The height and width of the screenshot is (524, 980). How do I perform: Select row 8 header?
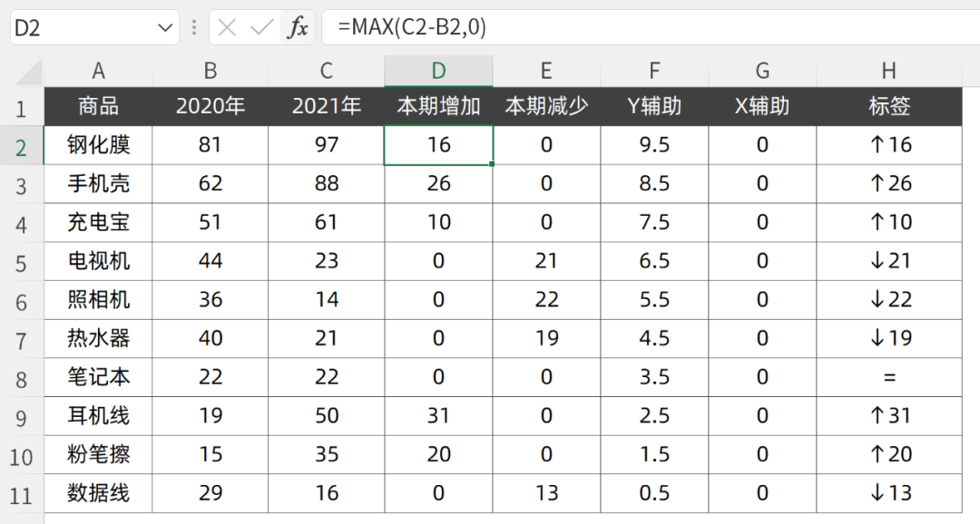tap(22, 378)
